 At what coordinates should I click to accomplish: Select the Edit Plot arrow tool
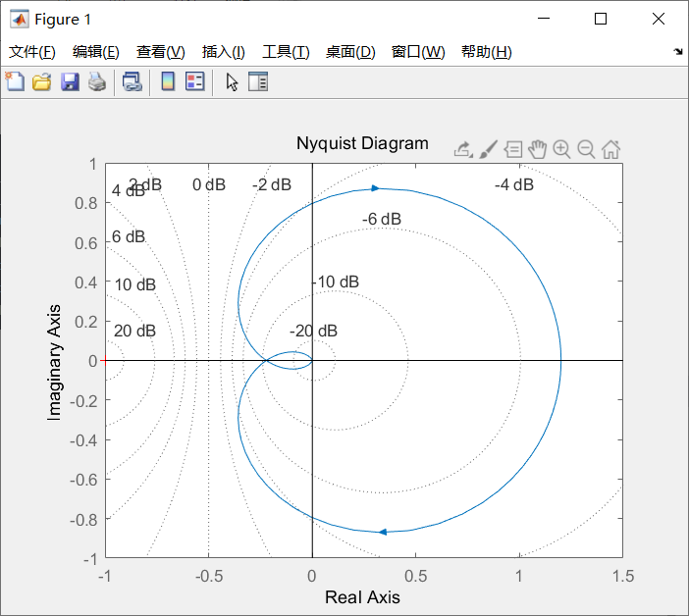click(232, 82)
